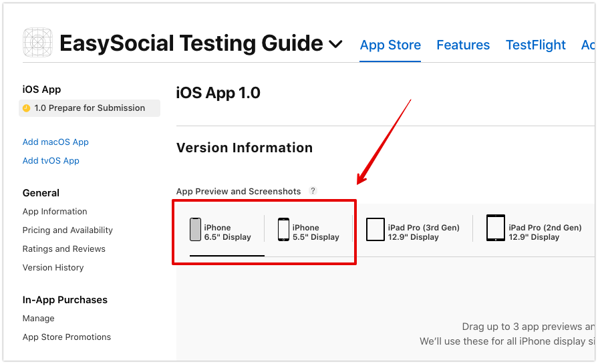Image resolution: width=598 pixels, height=364 pixels.
Task: Click the Add tvOS App link
Action: 51,160
